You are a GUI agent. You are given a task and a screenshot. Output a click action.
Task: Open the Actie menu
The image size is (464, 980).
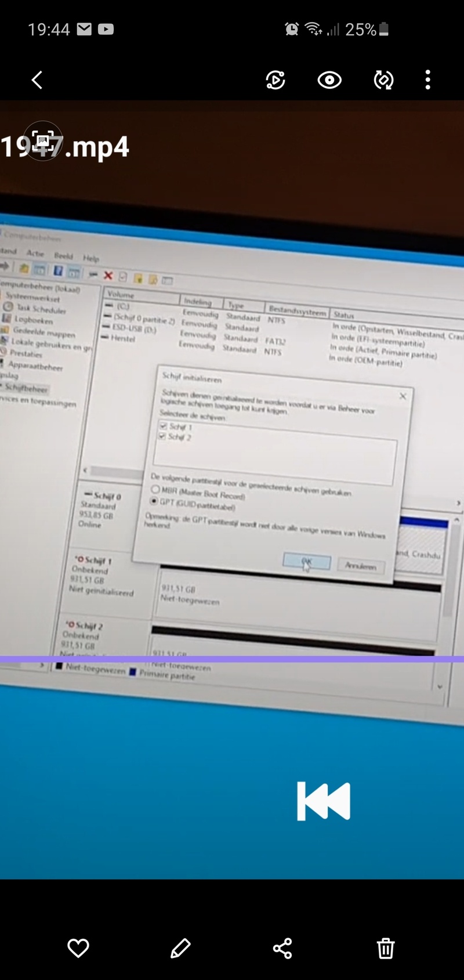(35, 253)
